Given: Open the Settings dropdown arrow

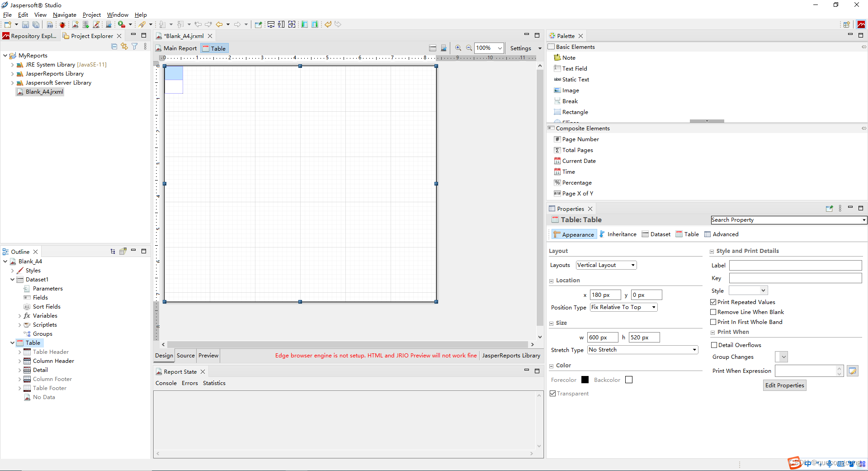Looking at the screenshot, I should [x=540, y=48].
